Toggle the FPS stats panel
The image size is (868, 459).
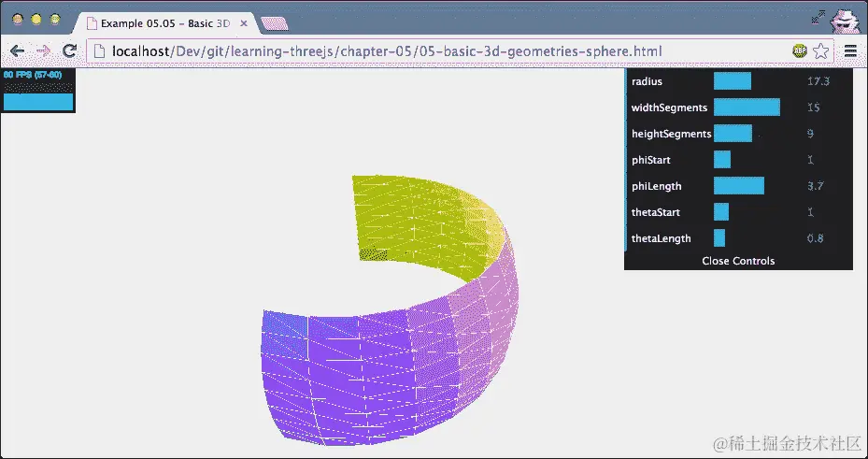[x=37, y=91]
